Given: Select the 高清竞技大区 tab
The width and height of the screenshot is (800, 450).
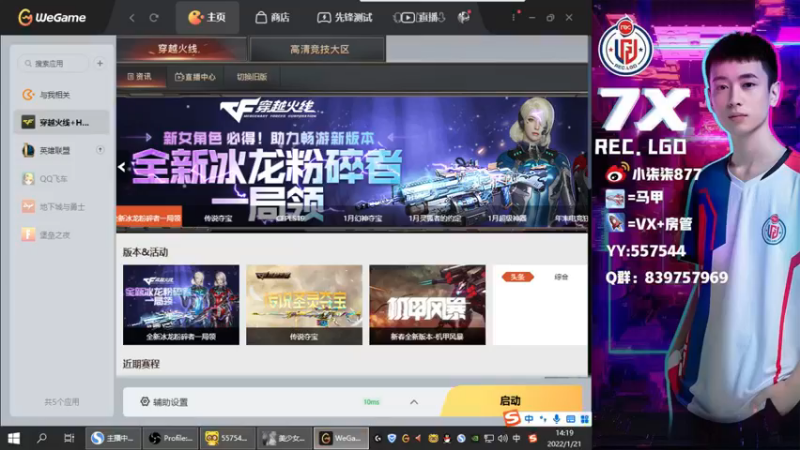Looking at the screenshot, I should tap(318, 49).
